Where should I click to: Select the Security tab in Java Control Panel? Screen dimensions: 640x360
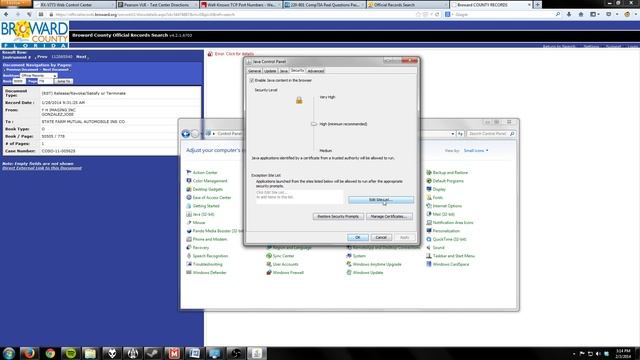(x=298, y=71)
